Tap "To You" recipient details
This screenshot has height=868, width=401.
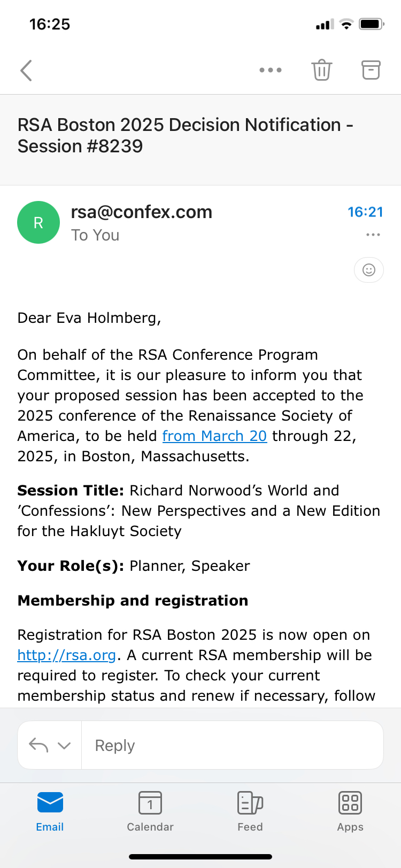tap(95, 235)
